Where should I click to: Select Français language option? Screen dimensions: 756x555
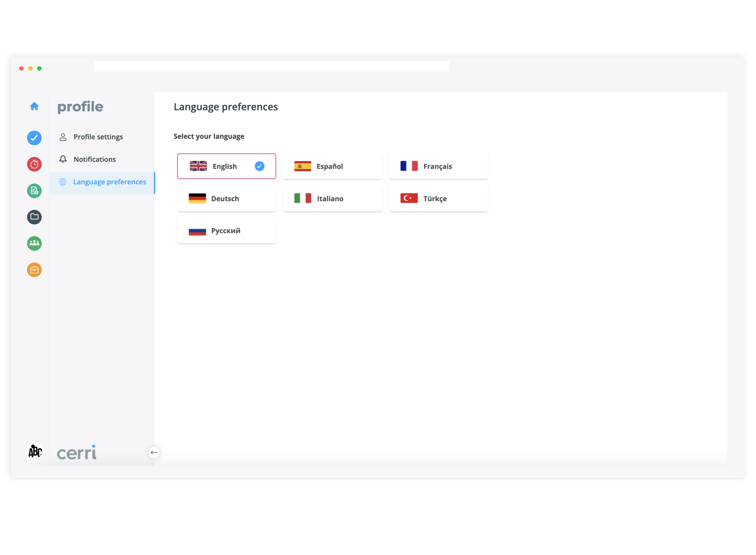(x=438, y=166)
